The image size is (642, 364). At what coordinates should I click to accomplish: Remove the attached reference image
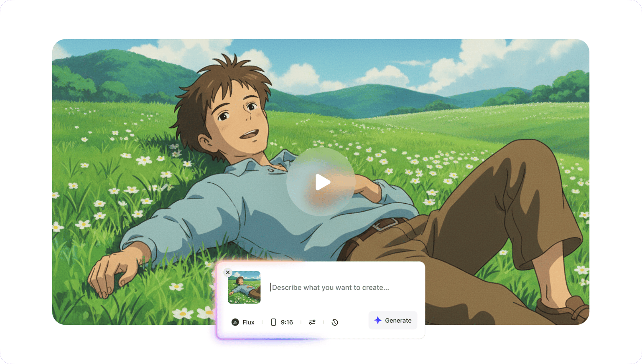coord(228,273)
